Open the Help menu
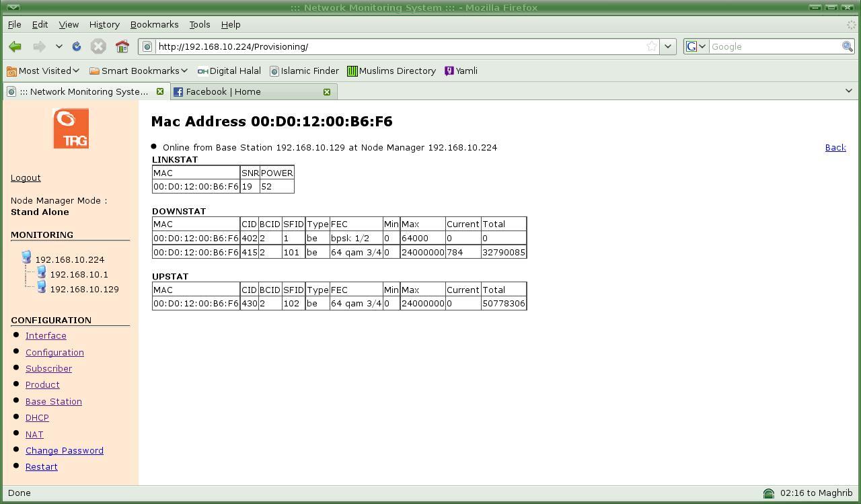 coord(231,24)
